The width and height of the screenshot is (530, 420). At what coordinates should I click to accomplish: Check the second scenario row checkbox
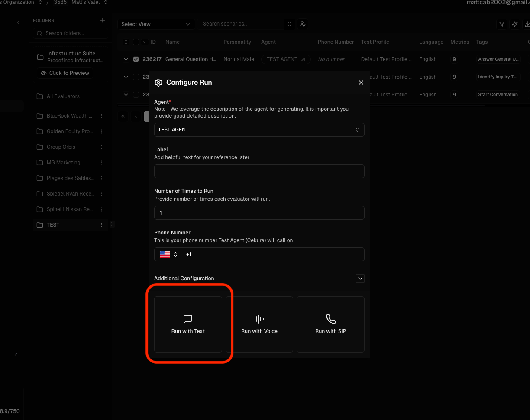point(136,77)
